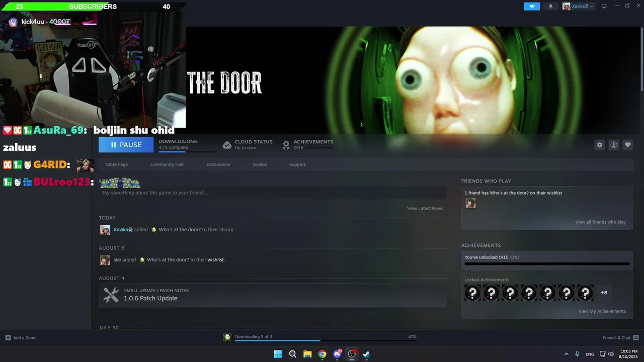Open the Discussions tab
The width and height of the screenshot is (644, 362).
[x=218, y=164]
